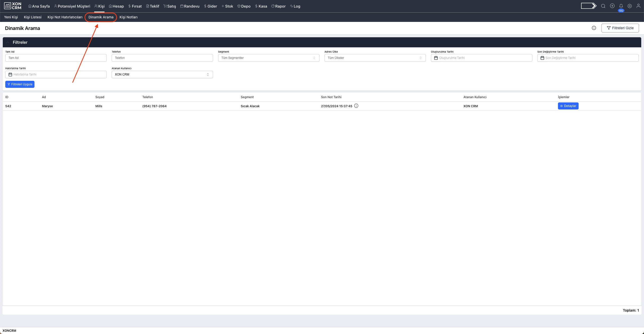Open the notifications bell icon

point(621,6)
